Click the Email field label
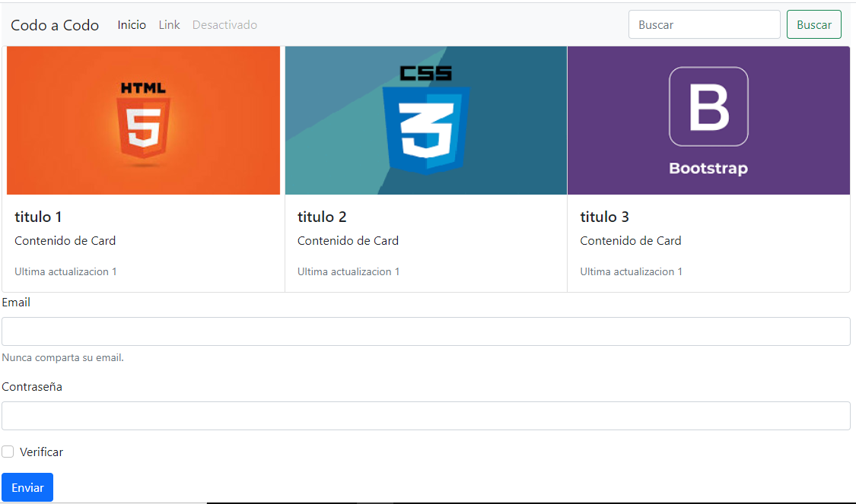 [x=16, y=303]
